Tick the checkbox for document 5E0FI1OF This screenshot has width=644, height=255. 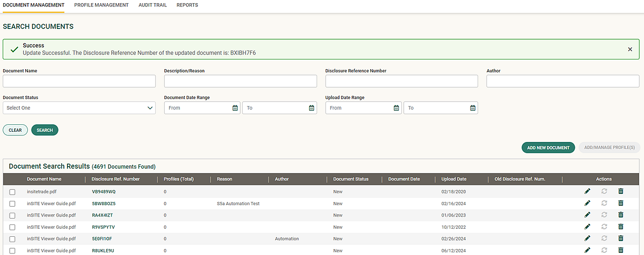[x=12, y=239]
